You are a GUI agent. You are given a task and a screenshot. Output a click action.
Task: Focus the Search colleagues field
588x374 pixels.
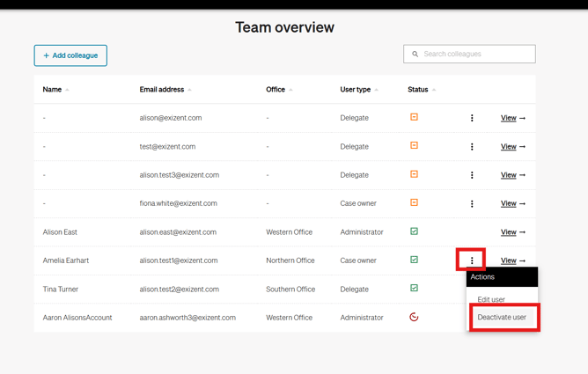coord(469,54)
